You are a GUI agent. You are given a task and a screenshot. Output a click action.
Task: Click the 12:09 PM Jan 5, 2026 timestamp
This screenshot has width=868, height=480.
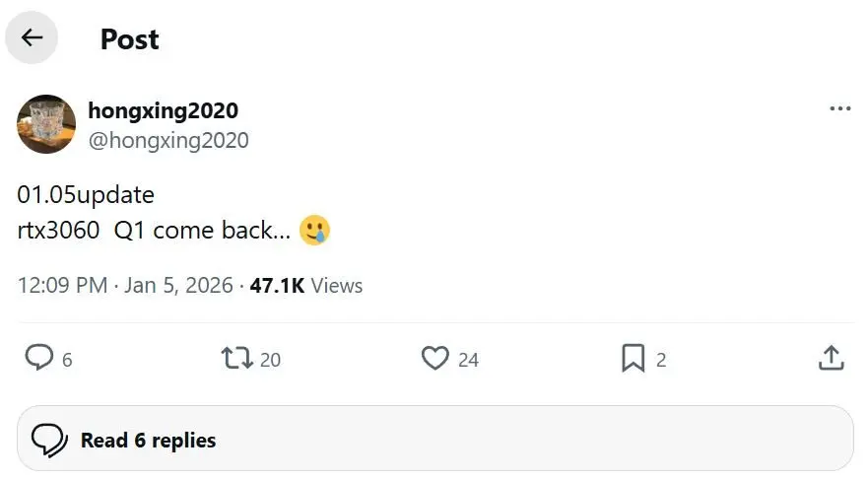(x=125, y=286)
